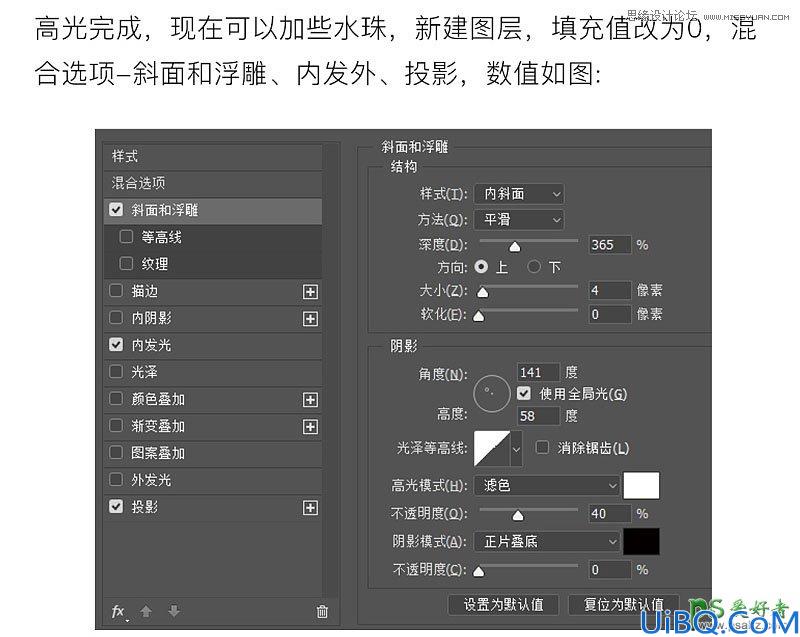Click the highlight 不透明度 field showing 40
Viewport: 800px width, 637px height.
pos(610,514)
